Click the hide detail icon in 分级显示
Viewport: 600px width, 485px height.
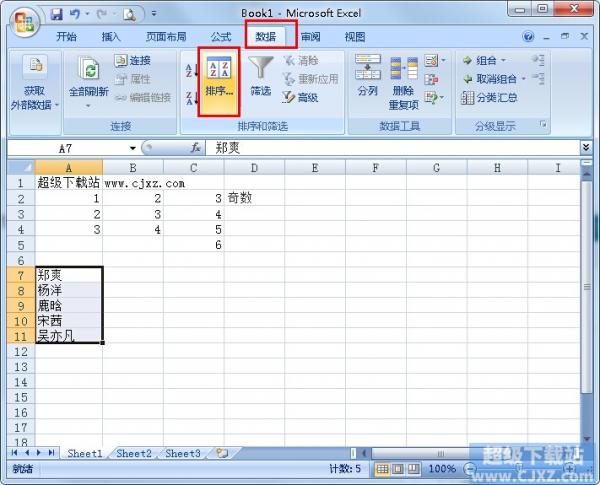click(x=538, y=79)
